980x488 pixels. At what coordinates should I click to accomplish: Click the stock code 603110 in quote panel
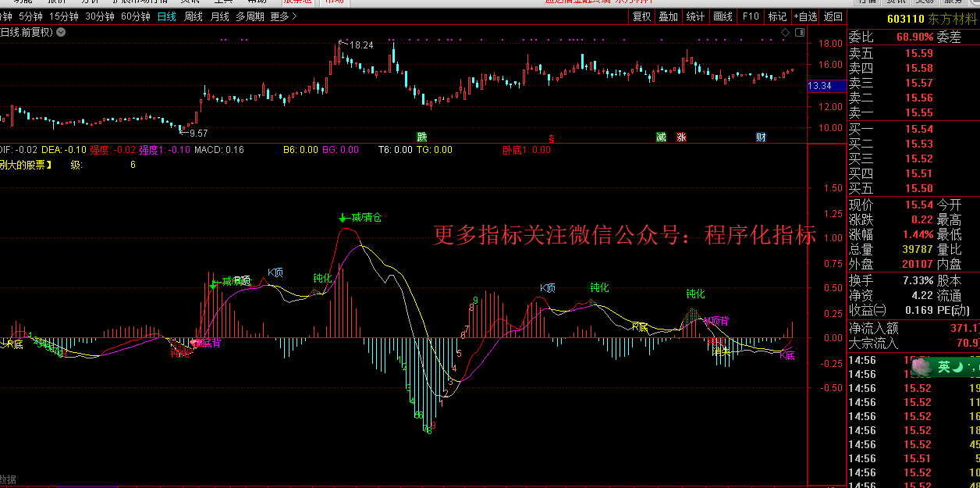pyautogui.click(x=905, y=20)
